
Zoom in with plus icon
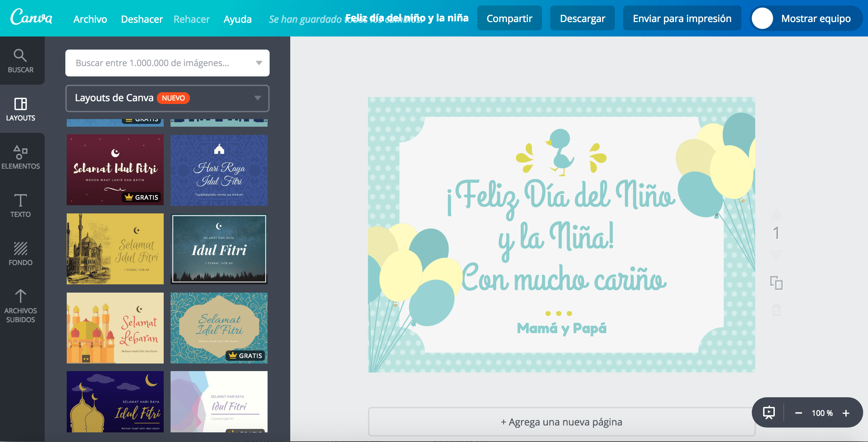tap(846, 413)
